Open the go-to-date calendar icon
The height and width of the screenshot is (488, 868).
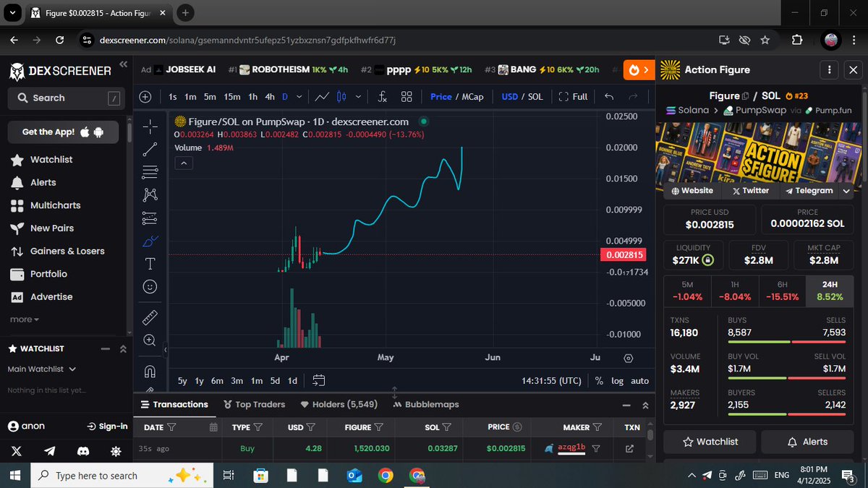pos(319,380)
